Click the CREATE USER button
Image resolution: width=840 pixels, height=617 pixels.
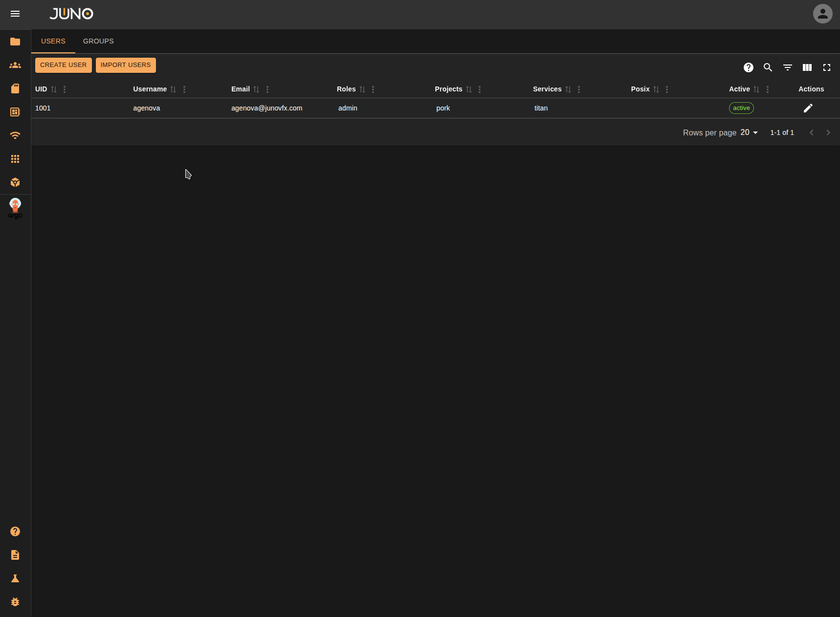(x=63, y=65)
